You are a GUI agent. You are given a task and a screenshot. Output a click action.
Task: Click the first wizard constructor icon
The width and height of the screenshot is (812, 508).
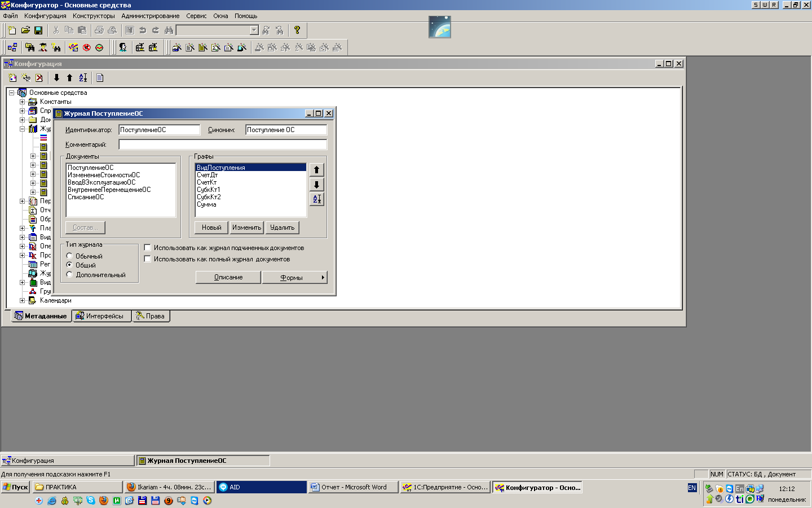[x=176, y=47]
